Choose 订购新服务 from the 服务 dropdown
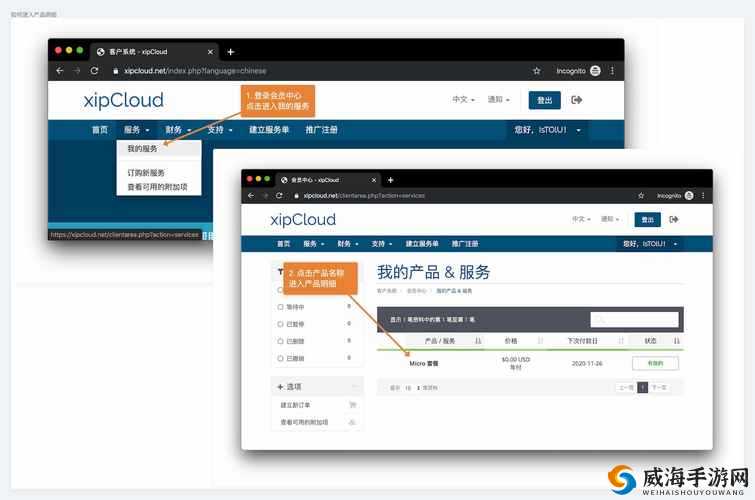The width and height of the screenshot is (755, 500). click(146, 172)
